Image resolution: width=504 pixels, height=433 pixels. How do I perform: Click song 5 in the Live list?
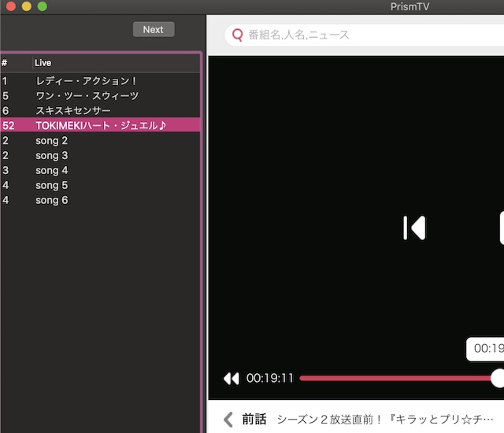52,185
